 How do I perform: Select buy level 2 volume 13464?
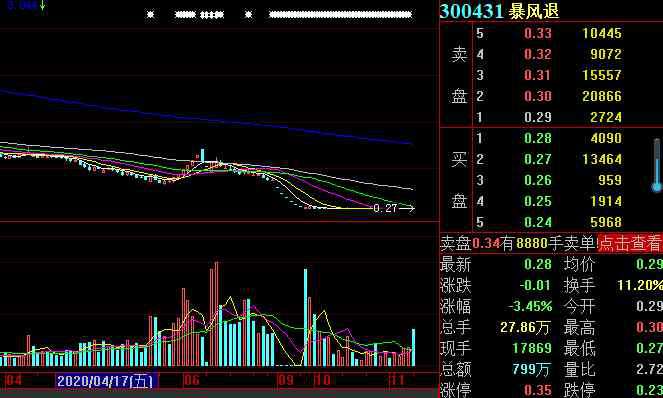point(602,159)
